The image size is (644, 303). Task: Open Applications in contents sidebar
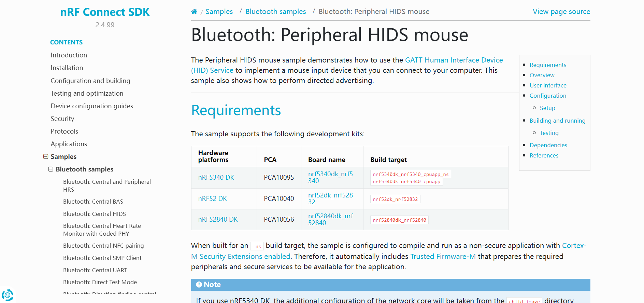coord(69,144)
